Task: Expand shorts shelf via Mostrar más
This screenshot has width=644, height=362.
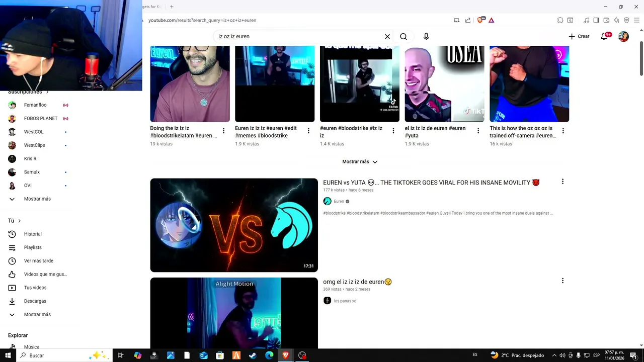Action: 360,162
